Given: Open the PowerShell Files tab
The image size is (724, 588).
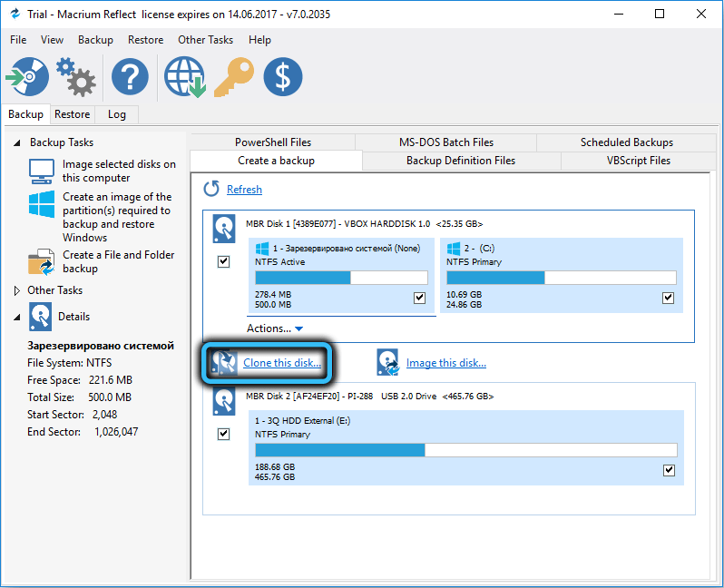Looking at the screenshot, I should (273, 142).
